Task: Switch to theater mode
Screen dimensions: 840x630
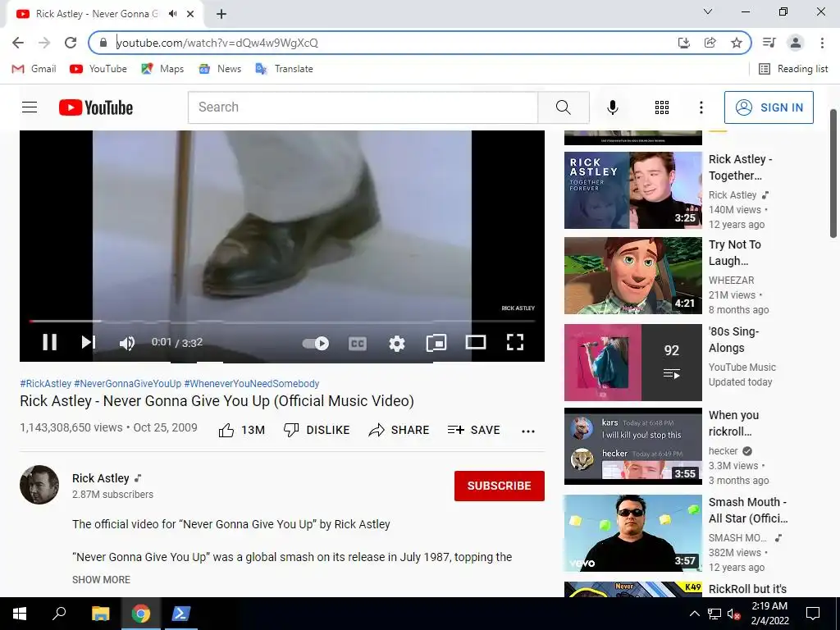Action: coord(476,342)
